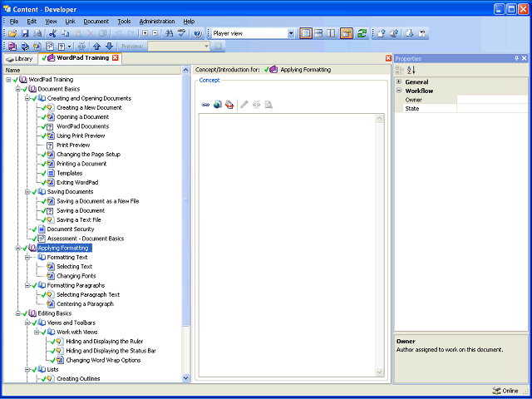Move item up with the blue up arrow
This screenshot has width=532, height=399.
pos(97,47)
